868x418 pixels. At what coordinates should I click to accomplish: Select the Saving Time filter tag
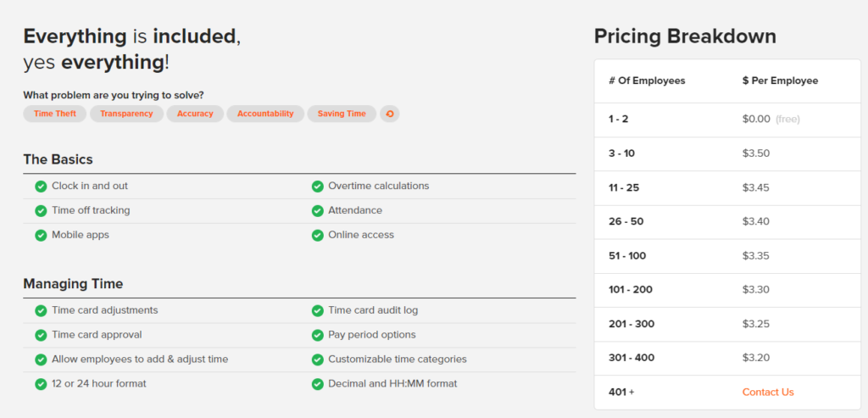(342, 114)
